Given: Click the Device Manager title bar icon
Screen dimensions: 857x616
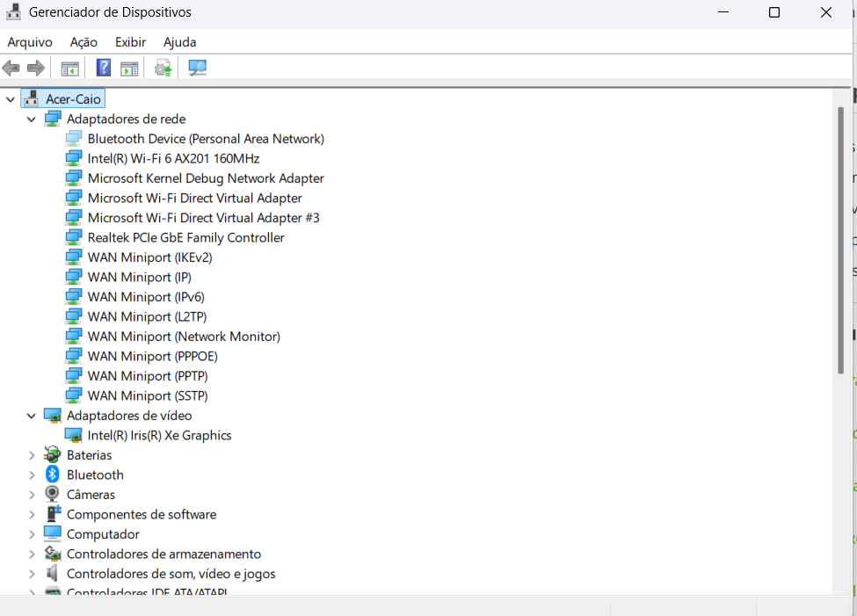Looking at the screenshot, I should pyautogui.click(x=13, y=11).
